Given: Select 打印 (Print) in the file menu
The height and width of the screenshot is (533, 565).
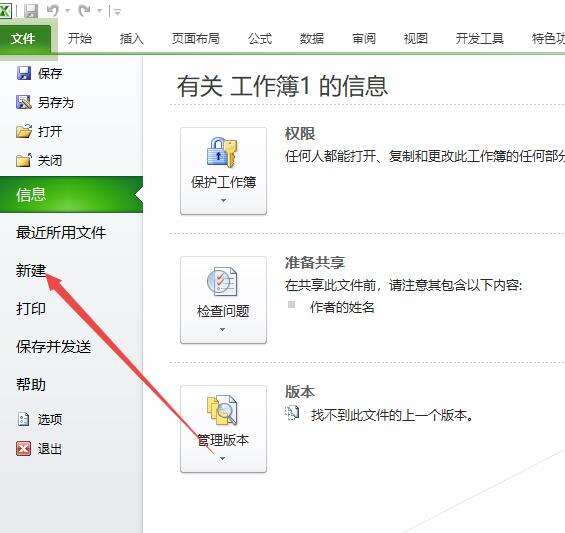Looking at the screenshot, I should 31,309.
